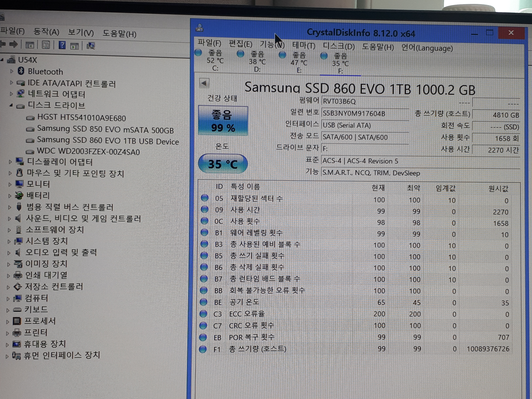Click CrystalDiskInfo title bar app icon
Screen dimensions: 532x399
[x=199, y=28]
